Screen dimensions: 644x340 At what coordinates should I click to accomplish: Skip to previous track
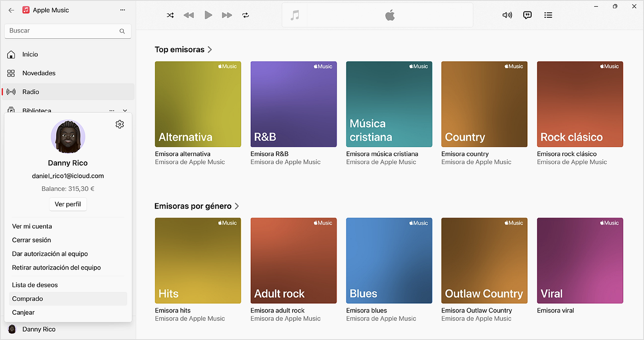(x=189, y=15)
